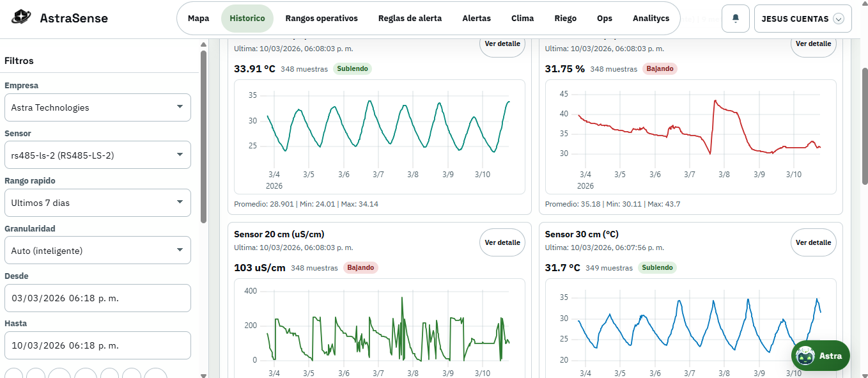Image resolution: width=868 pixels, height=378 pixels.
Task: Open the Astra chatbot assistant
Action: coord(820,355)
